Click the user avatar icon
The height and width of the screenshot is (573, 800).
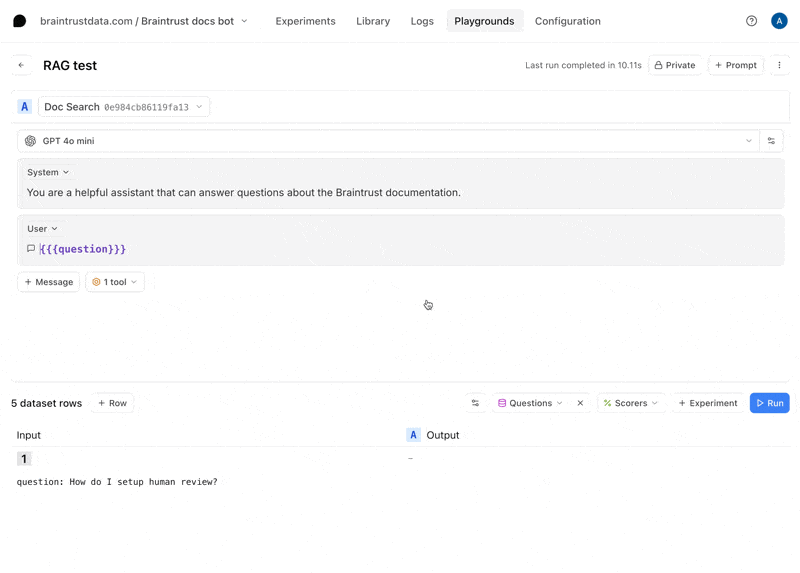(x=779, y=21)
